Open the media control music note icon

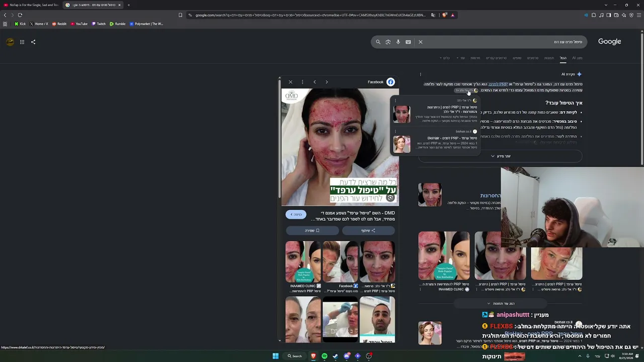[x=601, y=15]
